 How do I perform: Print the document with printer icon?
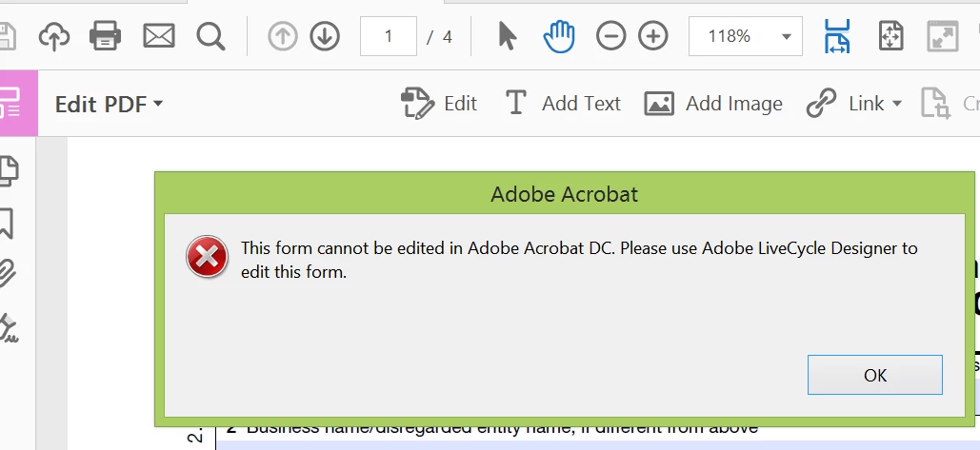coord(105,35)
